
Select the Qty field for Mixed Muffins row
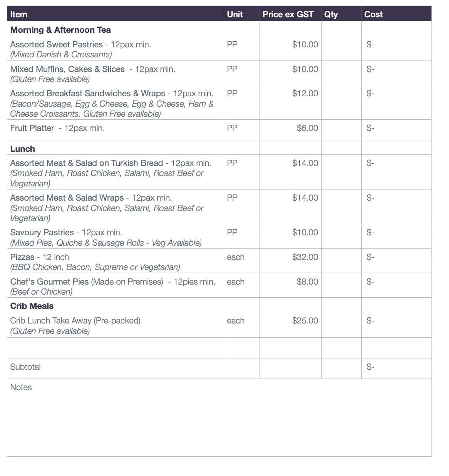pos(341,73)
